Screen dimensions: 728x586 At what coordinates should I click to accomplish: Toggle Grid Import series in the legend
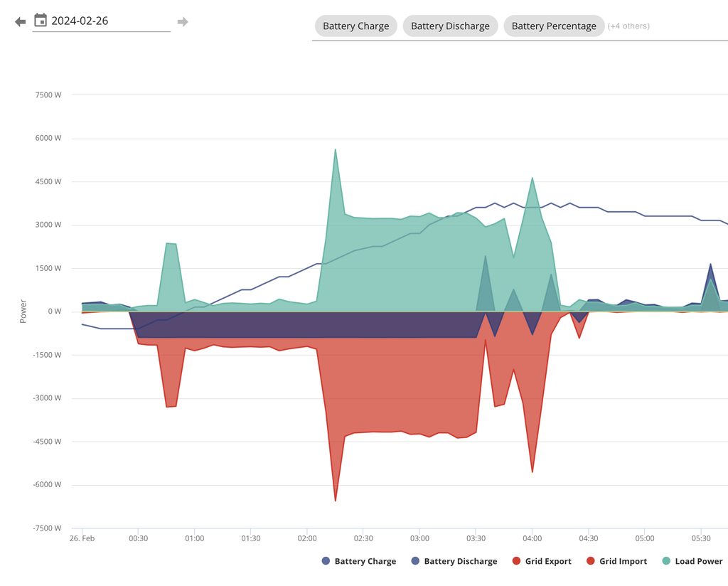point(623,561)
